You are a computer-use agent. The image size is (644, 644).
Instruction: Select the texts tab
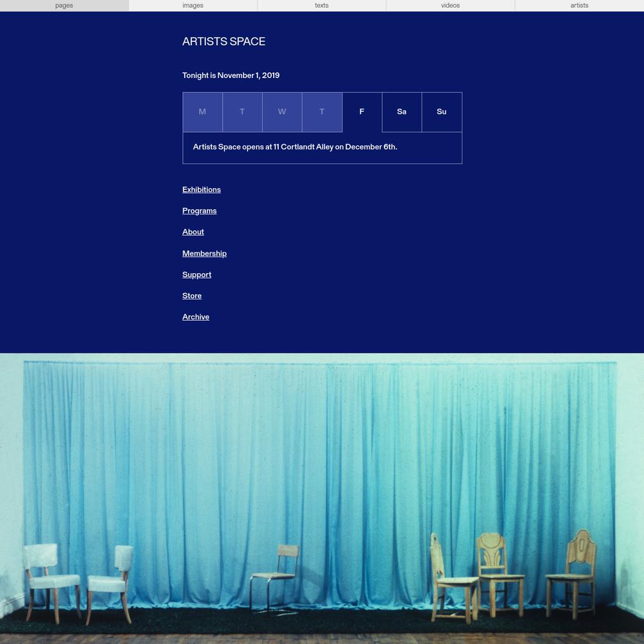pos(321,5)
